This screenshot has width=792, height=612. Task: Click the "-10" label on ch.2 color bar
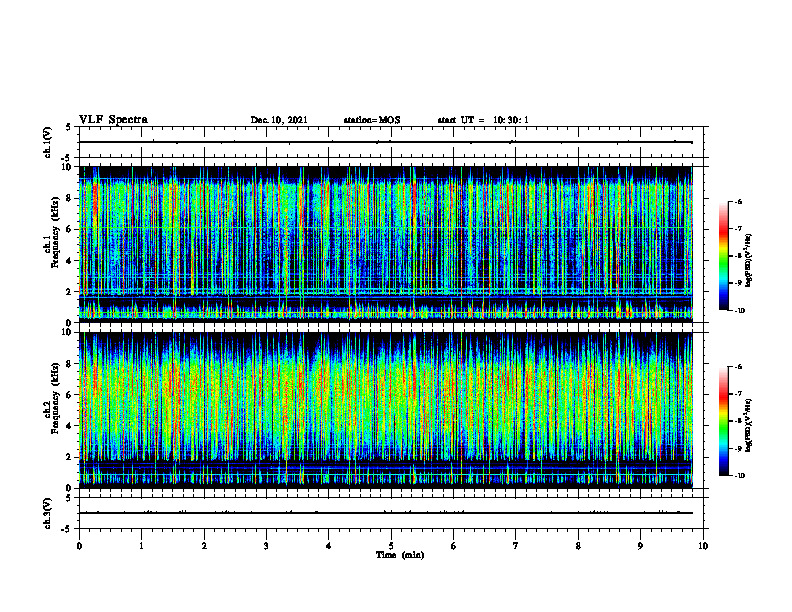point(739,476)
